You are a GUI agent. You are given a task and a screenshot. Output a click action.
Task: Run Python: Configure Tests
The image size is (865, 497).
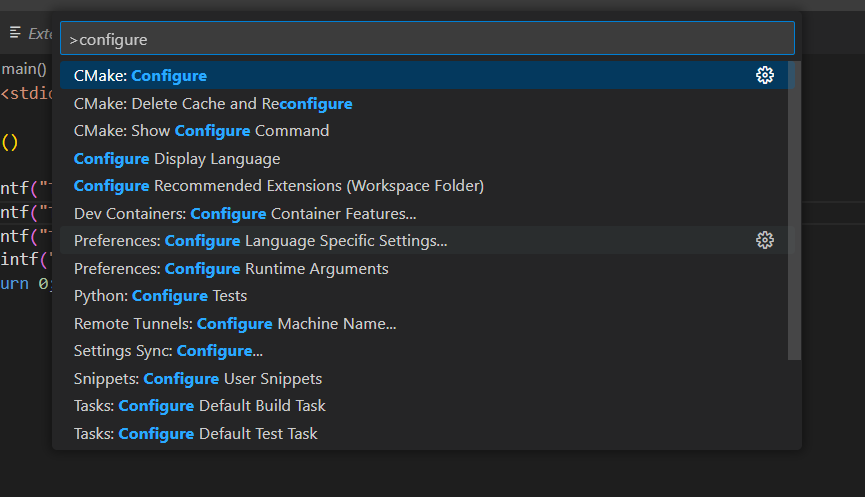[427, 296]
